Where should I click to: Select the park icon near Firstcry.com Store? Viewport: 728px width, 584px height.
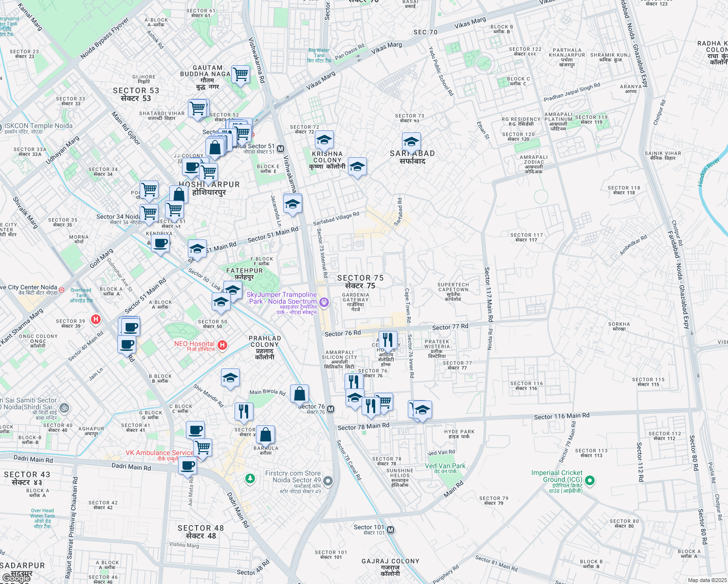point(250,478)
